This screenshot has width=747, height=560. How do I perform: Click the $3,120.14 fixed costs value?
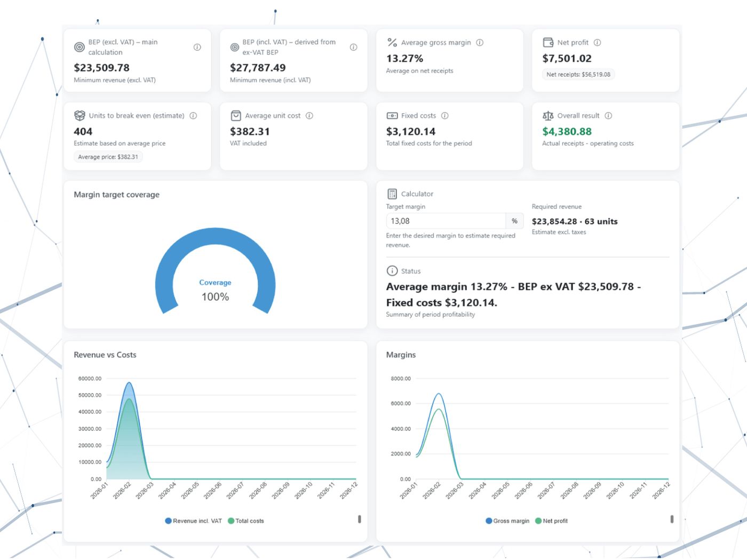pyautogui.click(x=411, y=132)
